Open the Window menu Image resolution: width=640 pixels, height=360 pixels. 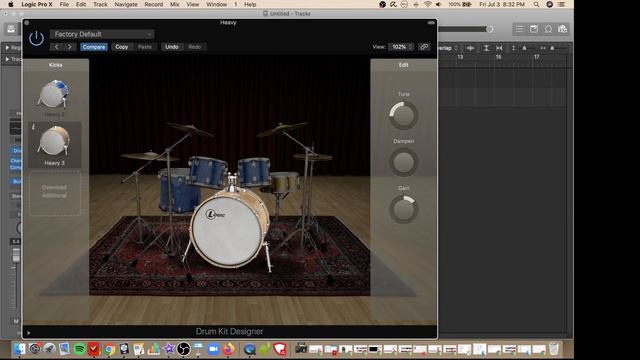[x=216, y=4]
